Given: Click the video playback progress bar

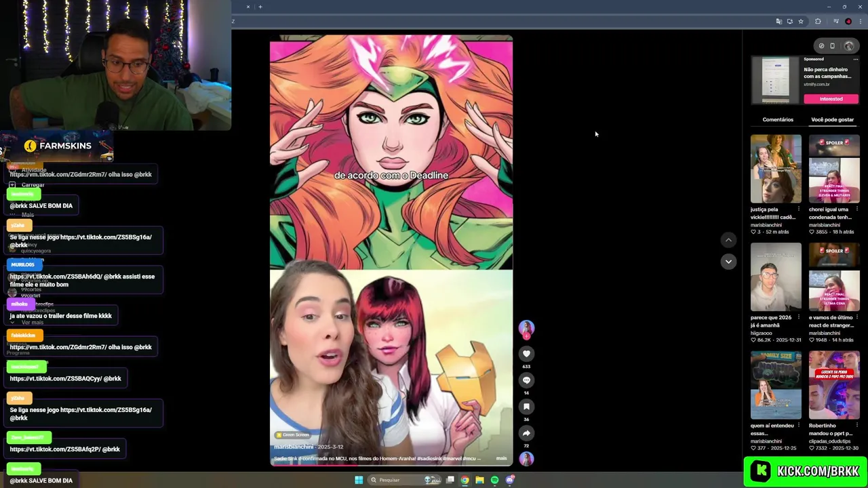Looking at the screenshot, I should (391, 465).
